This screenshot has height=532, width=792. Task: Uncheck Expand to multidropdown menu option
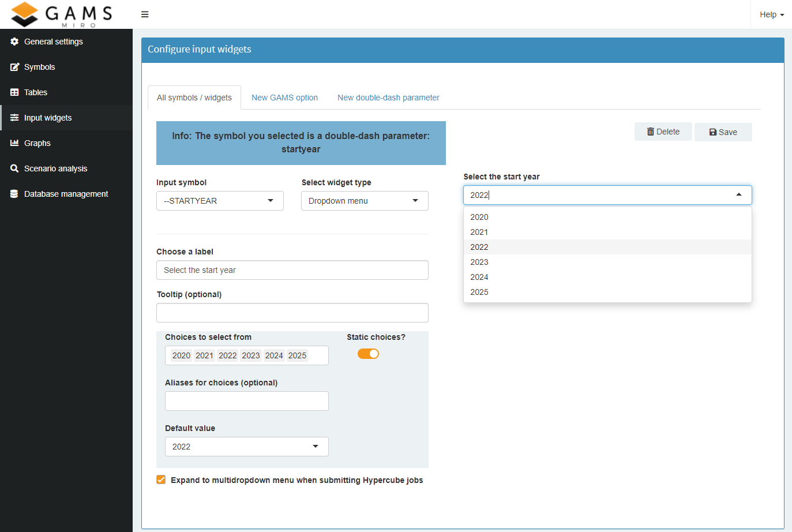tap(160, 479)
